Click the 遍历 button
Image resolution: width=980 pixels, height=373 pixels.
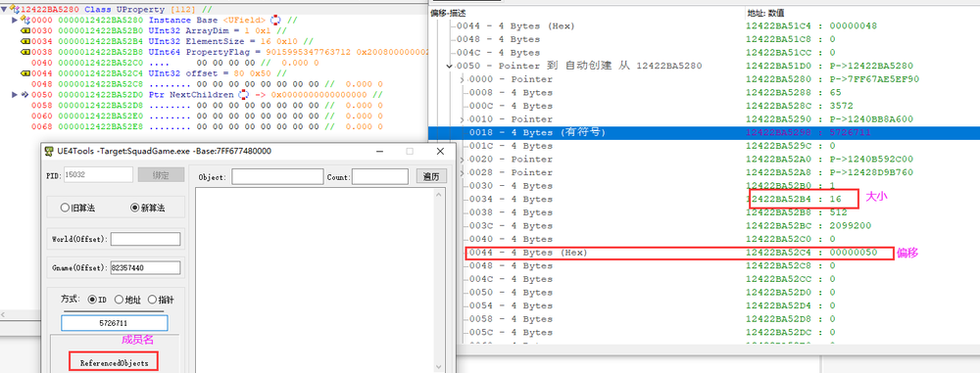tap(431, 177)
